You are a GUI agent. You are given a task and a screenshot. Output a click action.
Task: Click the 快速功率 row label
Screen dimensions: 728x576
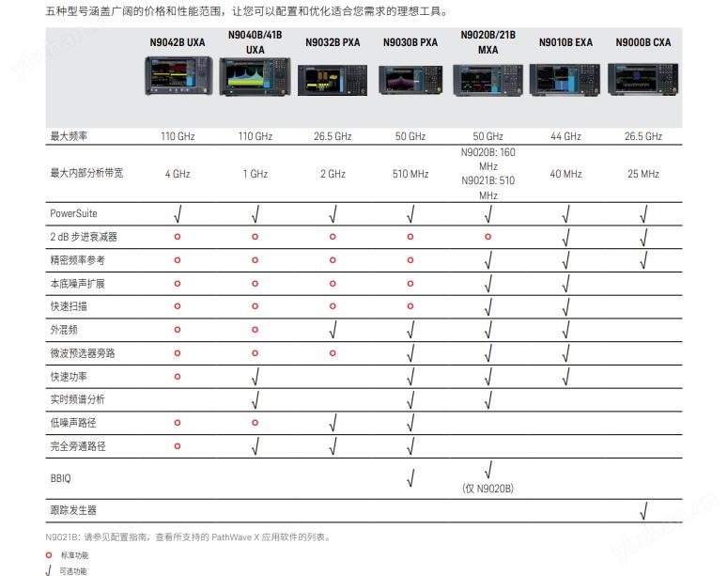pyautogui.click(x=69, y=377)
